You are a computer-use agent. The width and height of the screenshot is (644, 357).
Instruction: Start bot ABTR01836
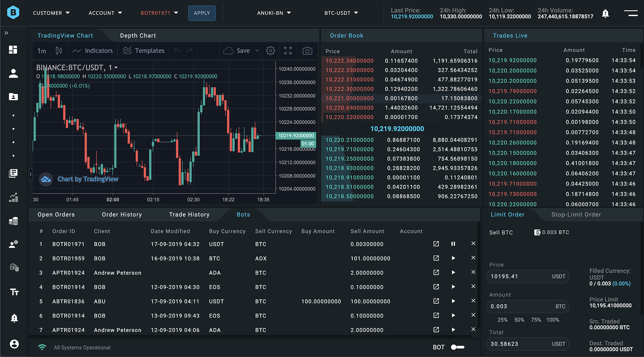(453, 301)
